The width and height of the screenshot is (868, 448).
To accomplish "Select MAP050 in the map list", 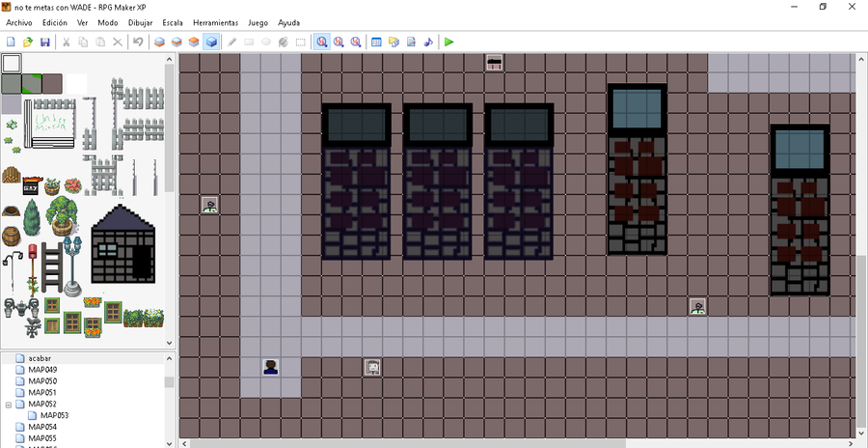I will [x=42, y=381].
